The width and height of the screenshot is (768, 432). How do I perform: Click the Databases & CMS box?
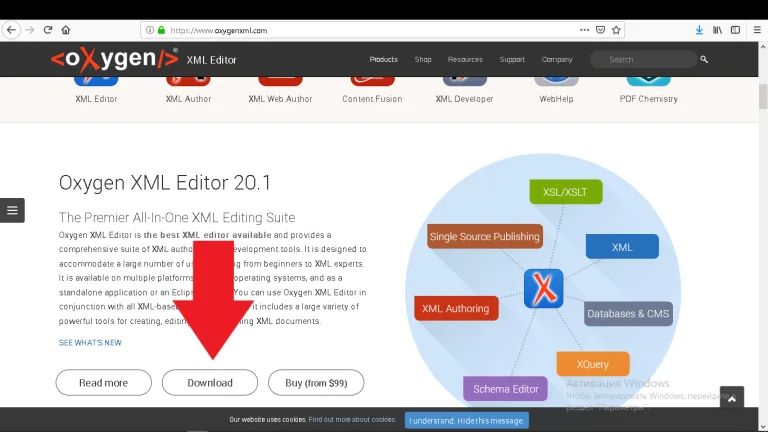[628, 313]
